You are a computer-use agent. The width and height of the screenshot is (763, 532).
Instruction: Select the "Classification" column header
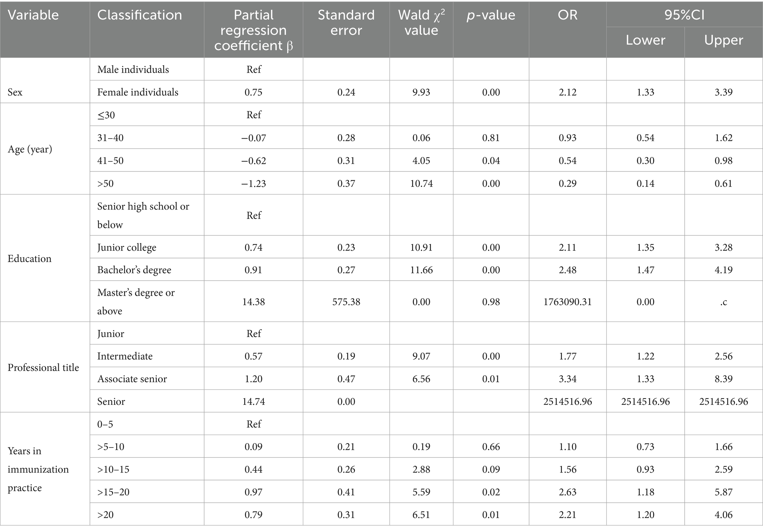139,15
